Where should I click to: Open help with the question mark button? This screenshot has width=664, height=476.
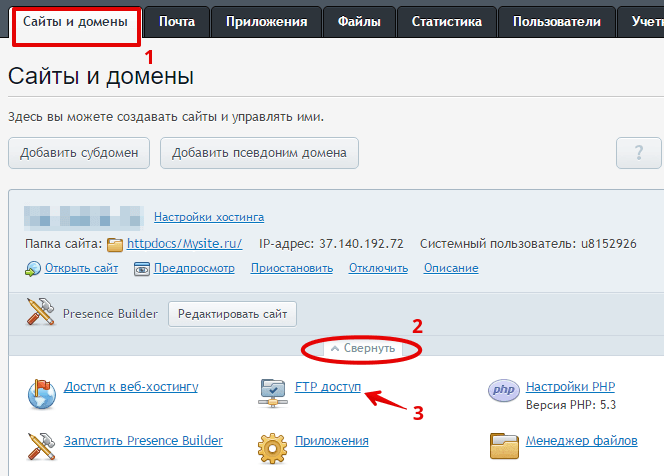click(639, 153)
